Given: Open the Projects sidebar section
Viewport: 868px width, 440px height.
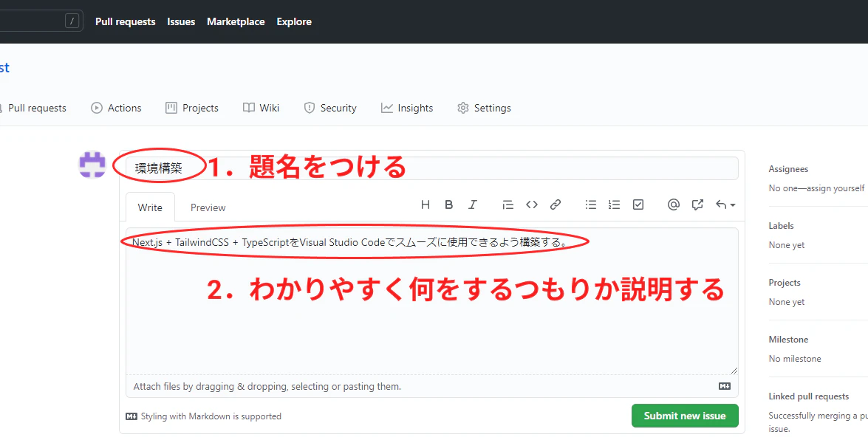Looking at the screenshot, I should tap(785, 282).
